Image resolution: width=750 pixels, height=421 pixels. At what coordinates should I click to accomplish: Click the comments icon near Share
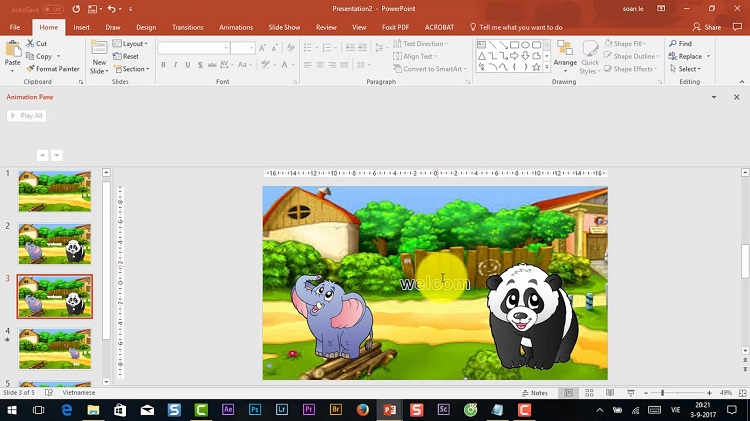[737, 27]
